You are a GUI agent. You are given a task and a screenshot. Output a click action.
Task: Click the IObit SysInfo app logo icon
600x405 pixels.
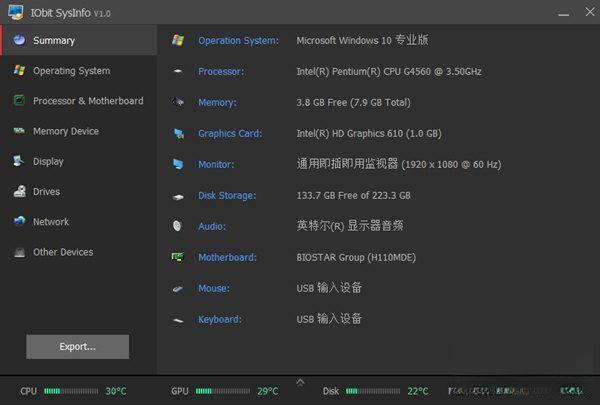pos(16,12)
